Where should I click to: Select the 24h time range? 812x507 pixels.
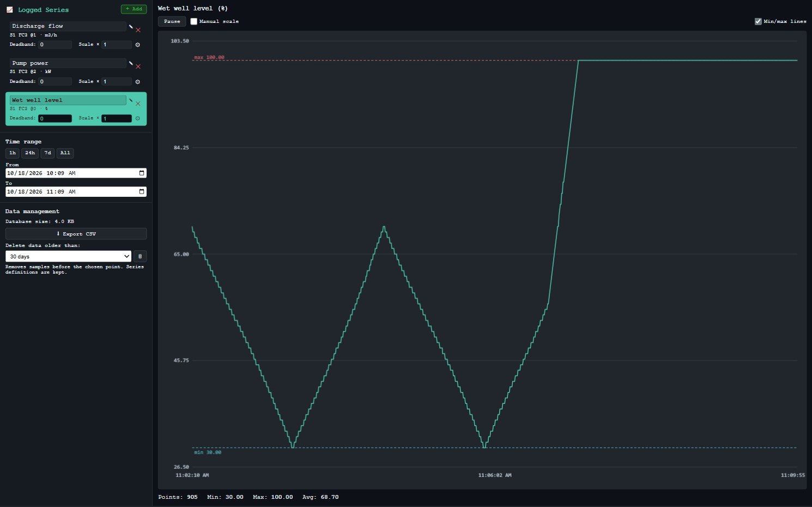[x=30, y=153]
